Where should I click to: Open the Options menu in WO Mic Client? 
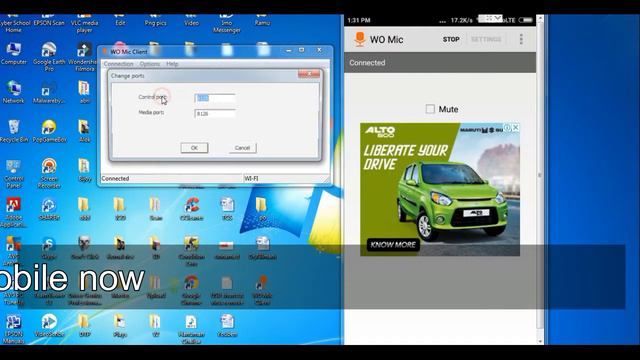click(x=150, y=64)
